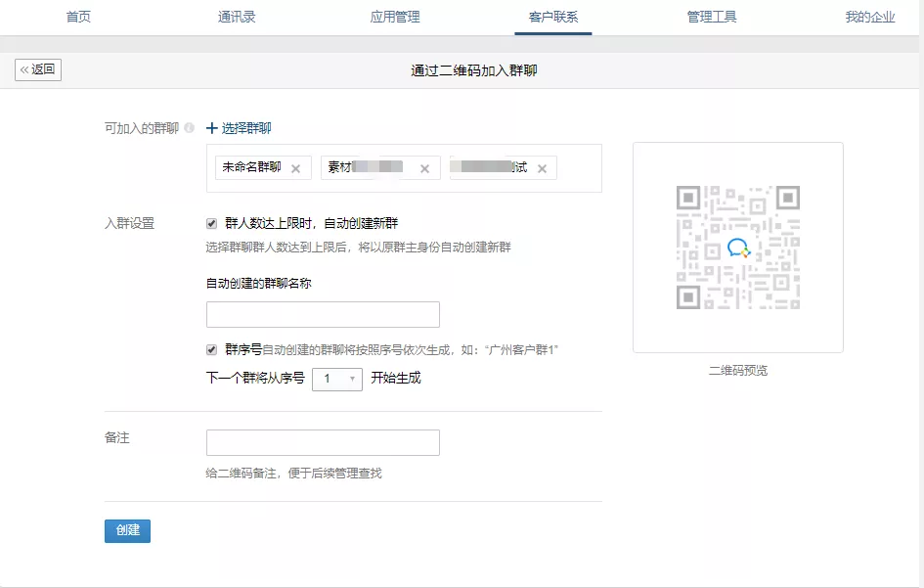Click the blue 创建 button
The image size is (924, 588).
(x=127, y=530)
